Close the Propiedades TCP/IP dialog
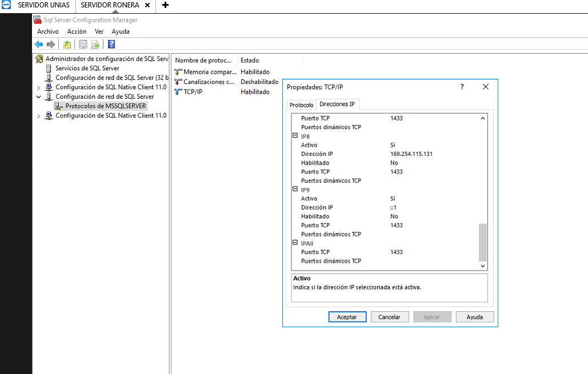 point(486,87)
